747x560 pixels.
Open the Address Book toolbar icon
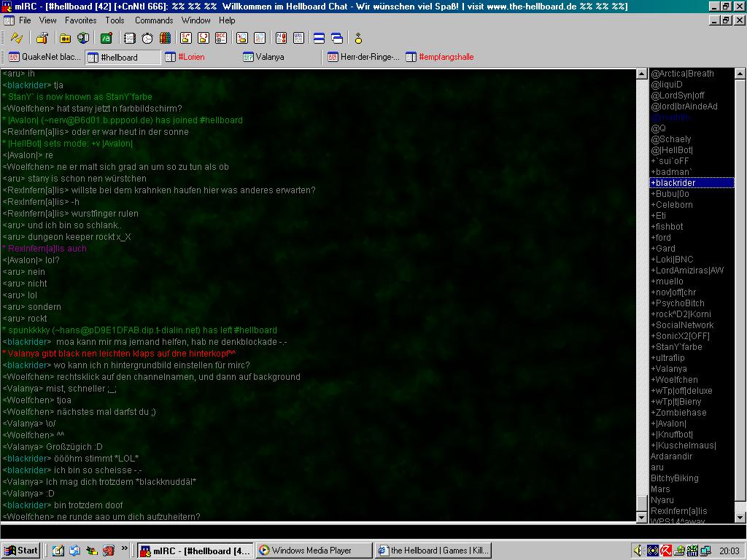130,38
